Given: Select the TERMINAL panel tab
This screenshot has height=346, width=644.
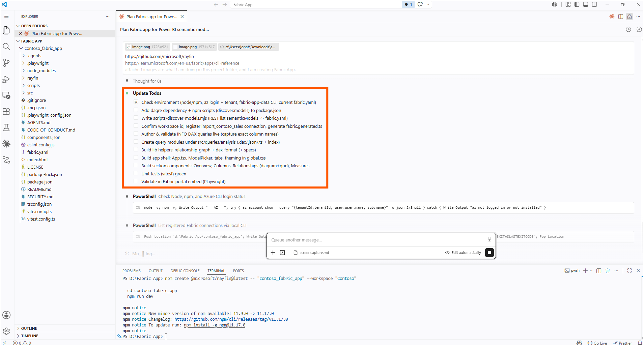Looking at the screenshot, I should (216, 271).
